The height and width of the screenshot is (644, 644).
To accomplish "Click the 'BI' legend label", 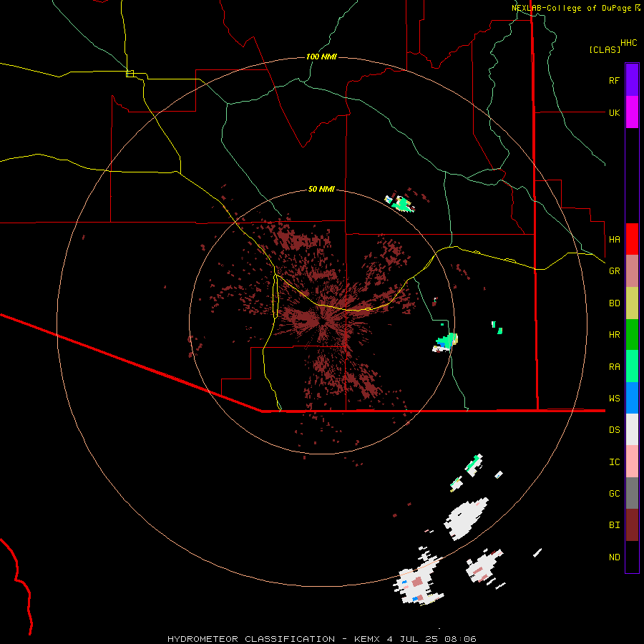I will tap(614, 525).
